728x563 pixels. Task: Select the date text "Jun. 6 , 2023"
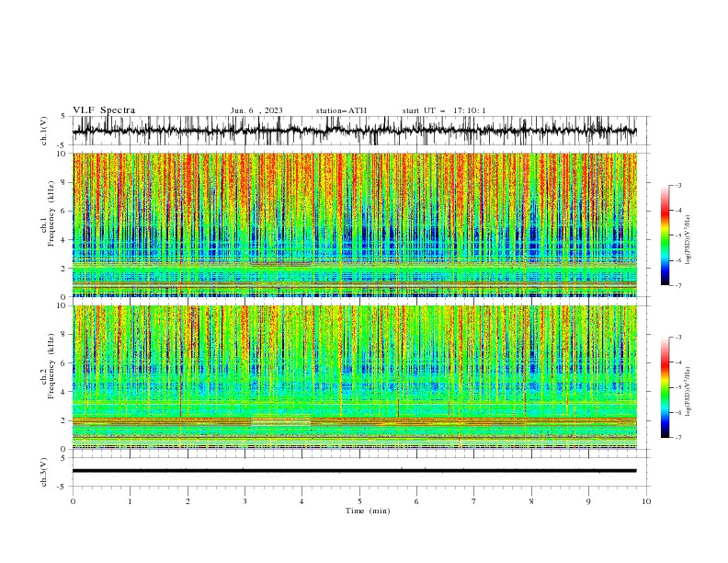256,110
